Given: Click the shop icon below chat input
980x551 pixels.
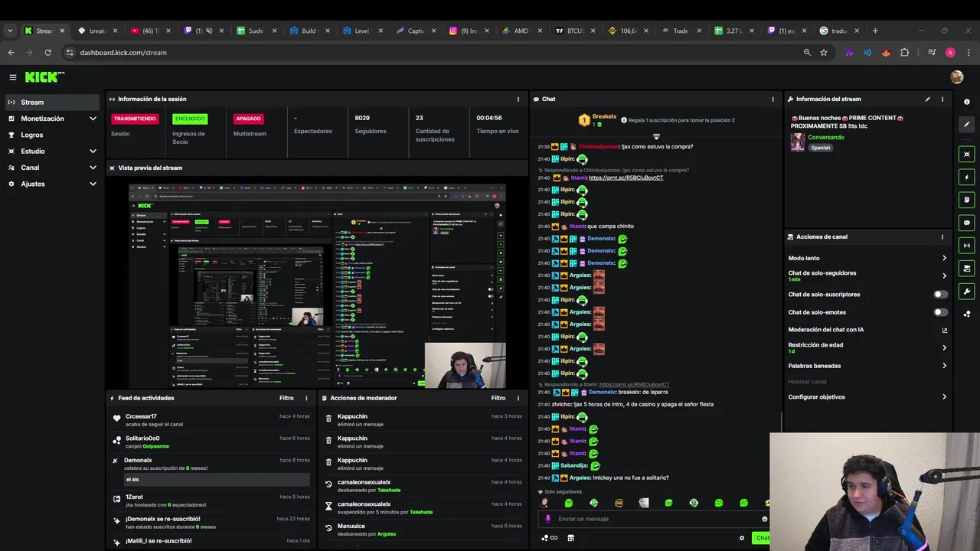Looking at the screenshot, I should tap(570, 538).
